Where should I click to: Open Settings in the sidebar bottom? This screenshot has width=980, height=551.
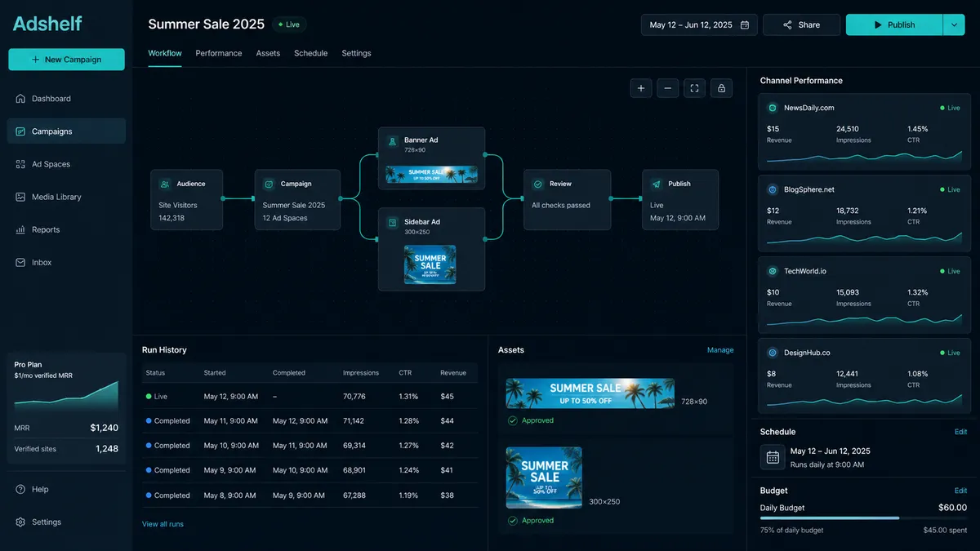66,522
